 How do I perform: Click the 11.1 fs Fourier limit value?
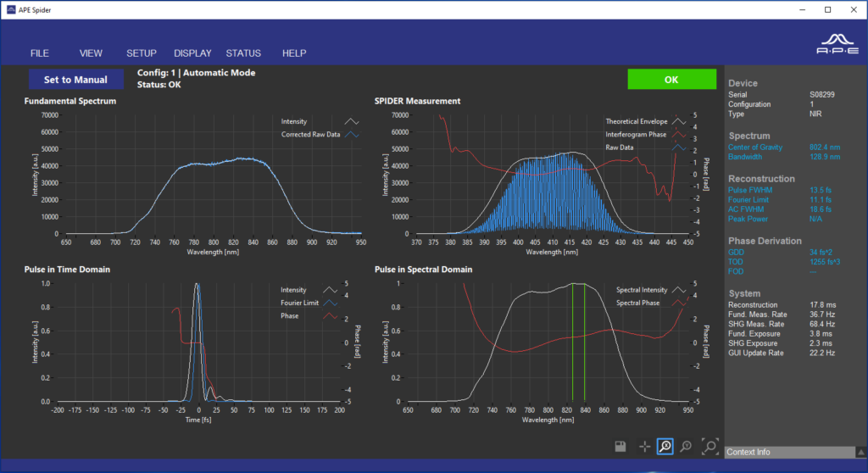tap(821, 200)
